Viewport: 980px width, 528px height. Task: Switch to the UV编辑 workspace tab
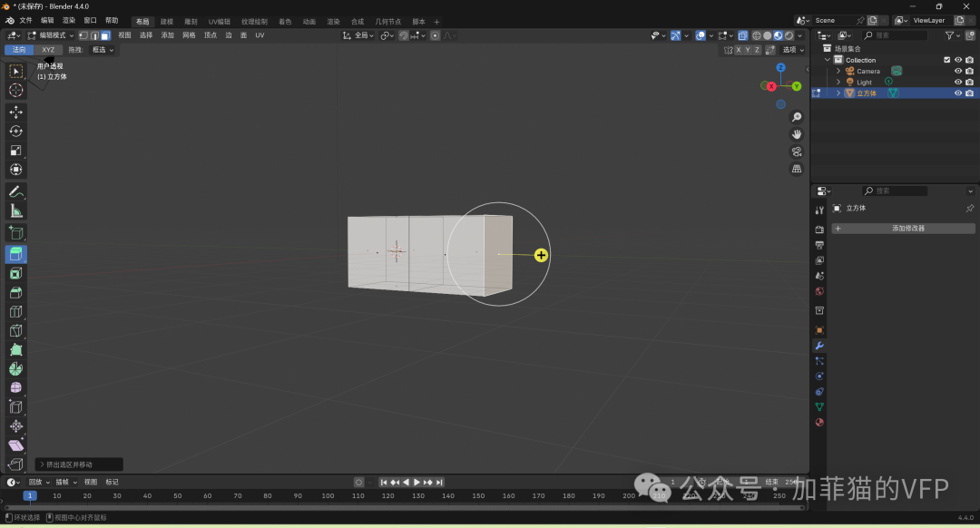point(219,22)
